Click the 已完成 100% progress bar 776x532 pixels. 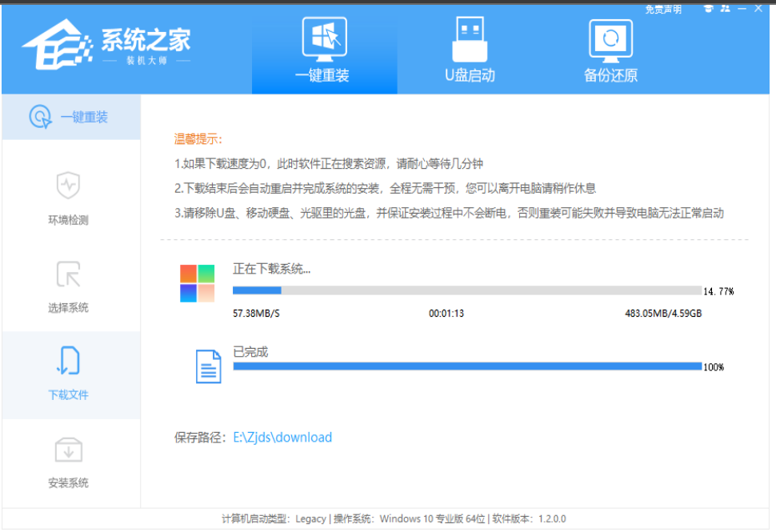pyautogui.click(x=467, y=366)
